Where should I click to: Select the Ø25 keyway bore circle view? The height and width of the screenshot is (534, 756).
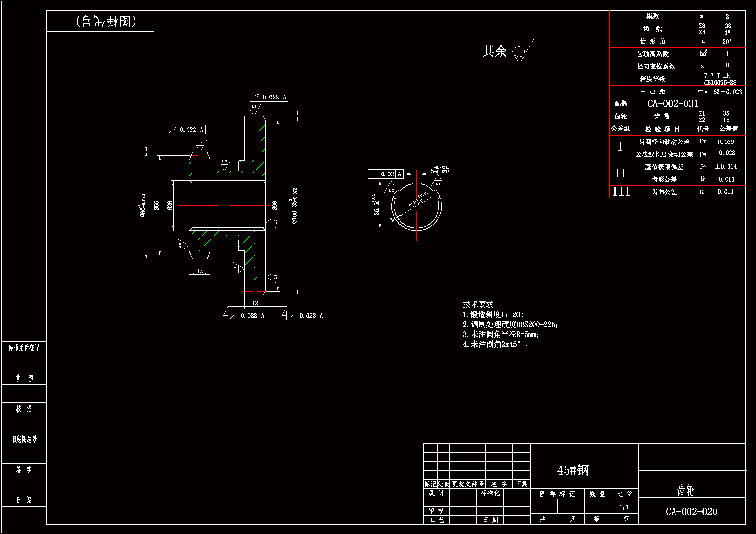(416, 206)
